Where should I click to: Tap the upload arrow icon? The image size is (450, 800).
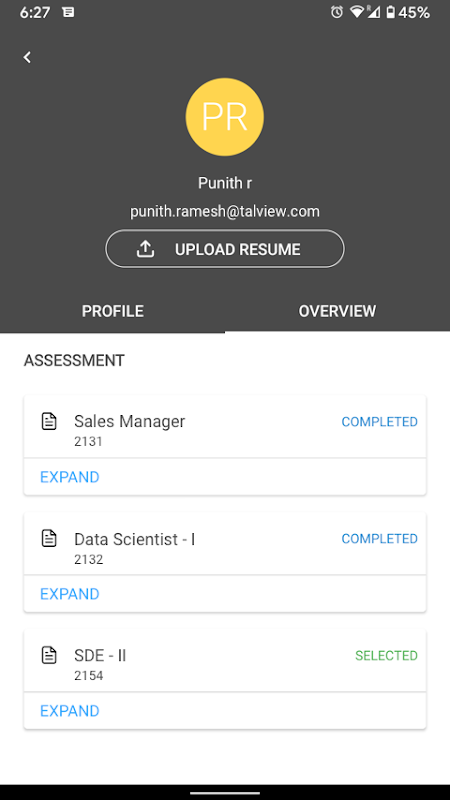(145, 249)
